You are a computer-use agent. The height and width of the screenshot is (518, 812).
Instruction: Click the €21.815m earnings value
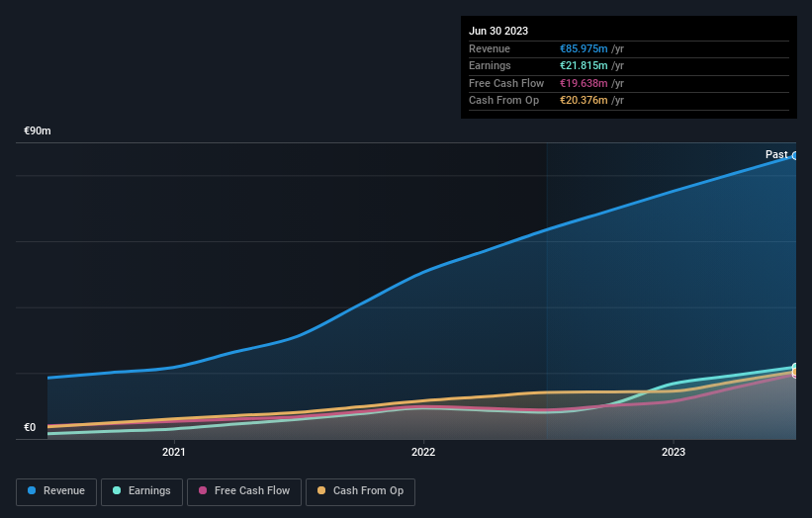click(x=584, y=65)
